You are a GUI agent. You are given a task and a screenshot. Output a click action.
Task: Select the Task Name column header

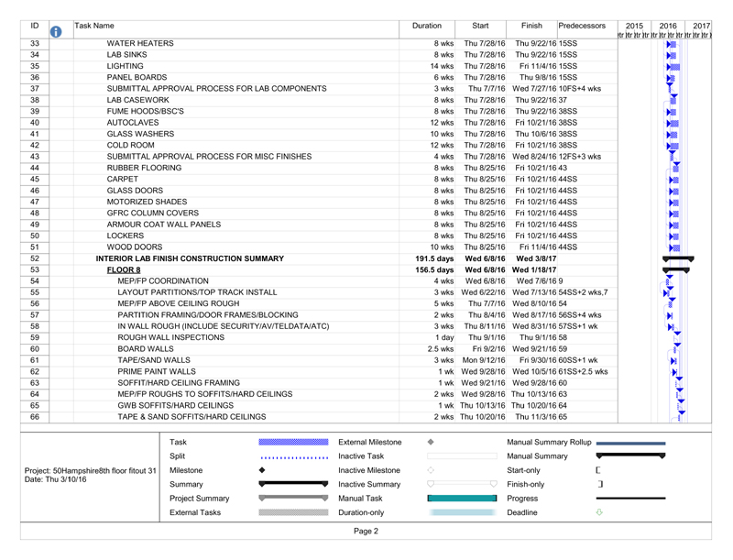[x=92, y=27]
